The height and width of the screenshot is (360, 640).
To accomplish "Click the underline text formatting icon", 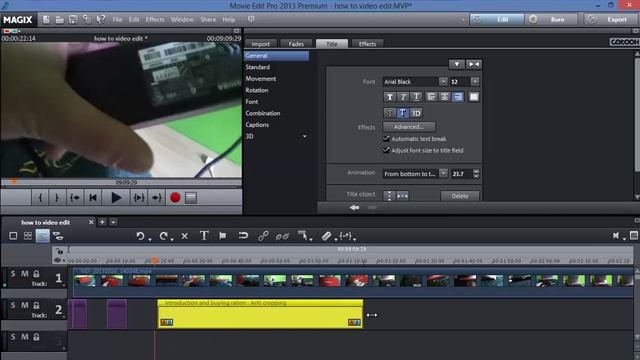I will (x=416, y=97).
